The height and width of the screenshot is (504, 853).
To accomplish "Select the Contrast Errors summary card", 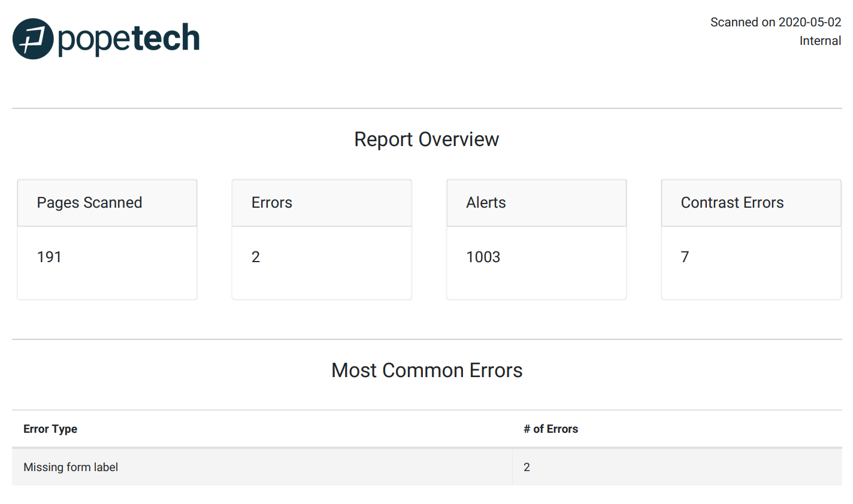I will click(751, 238).
